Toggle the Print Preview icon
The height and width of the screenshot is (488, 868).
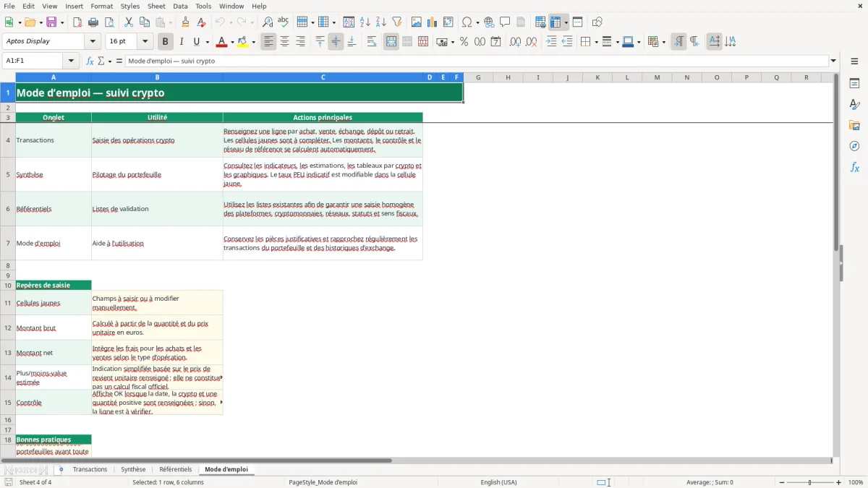coord(109,22)
